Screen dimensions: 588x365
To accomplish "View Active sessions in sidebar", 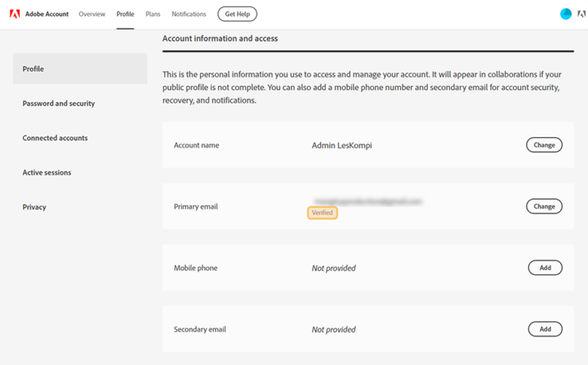I will [x=47, y=172].
